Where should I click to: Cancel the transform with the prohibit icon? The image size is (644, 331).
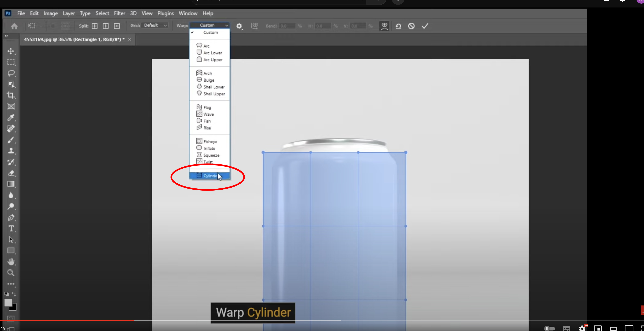411,26
